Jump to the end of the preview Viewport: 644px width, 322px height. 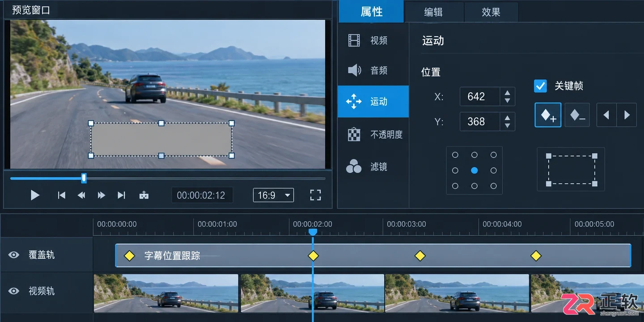(121, 195)
